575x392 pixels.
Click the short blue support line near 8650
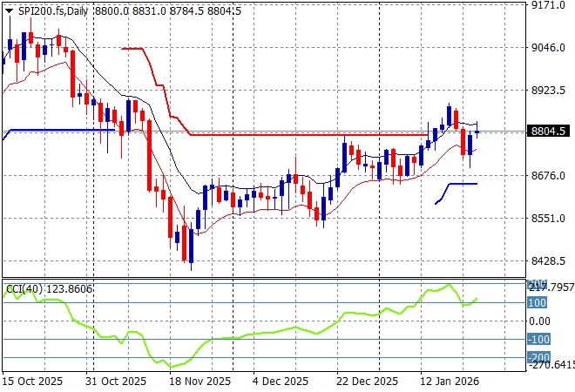(462, 184)
